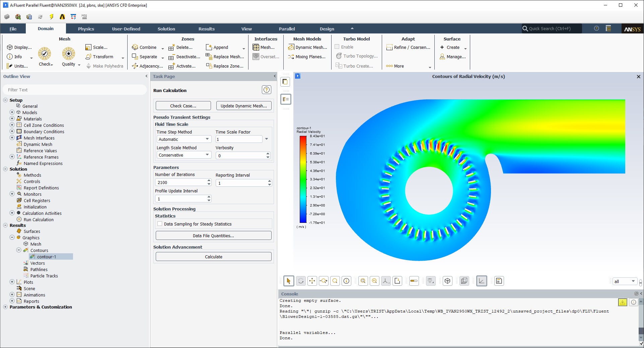Screen dimensions: 644x348
Task: Switch to the Physics ribbon tab
Action: [x=86, y=29]
